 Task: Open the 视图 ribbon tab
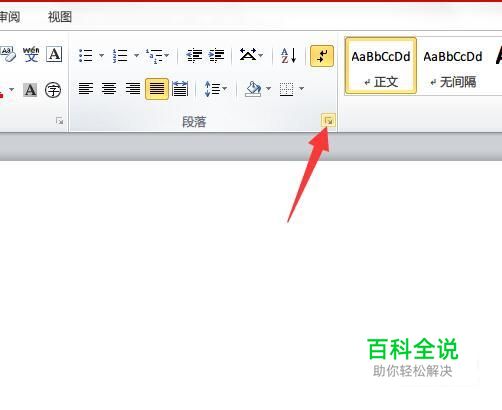tap(60, 17)
